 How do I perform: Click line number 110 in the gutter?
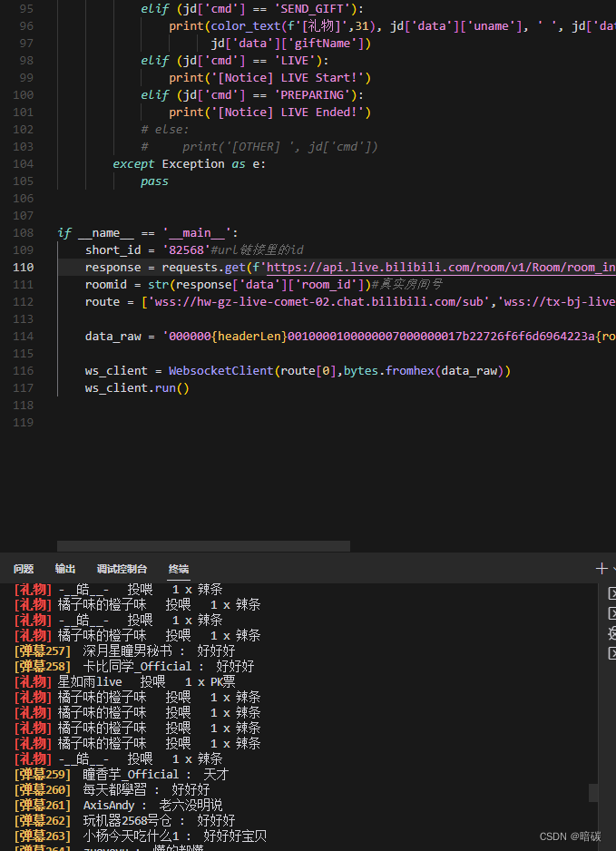pyautogui.click(x=24, y=267)
